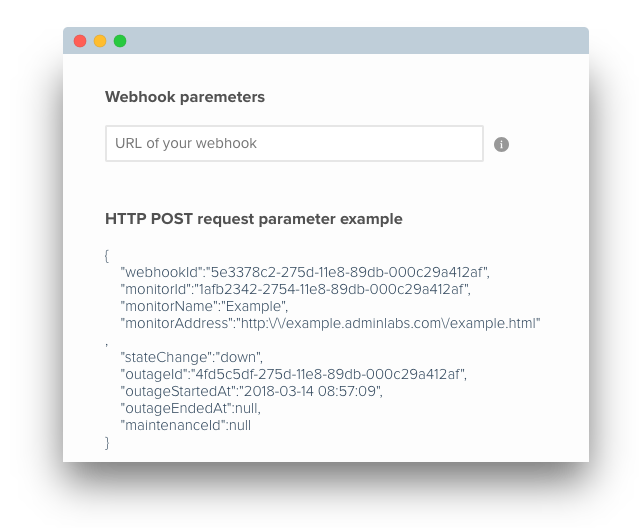Click the stateChange down line
Viewport: 639px width, 528px height.
pyautogui.click(x=192, y=357)
